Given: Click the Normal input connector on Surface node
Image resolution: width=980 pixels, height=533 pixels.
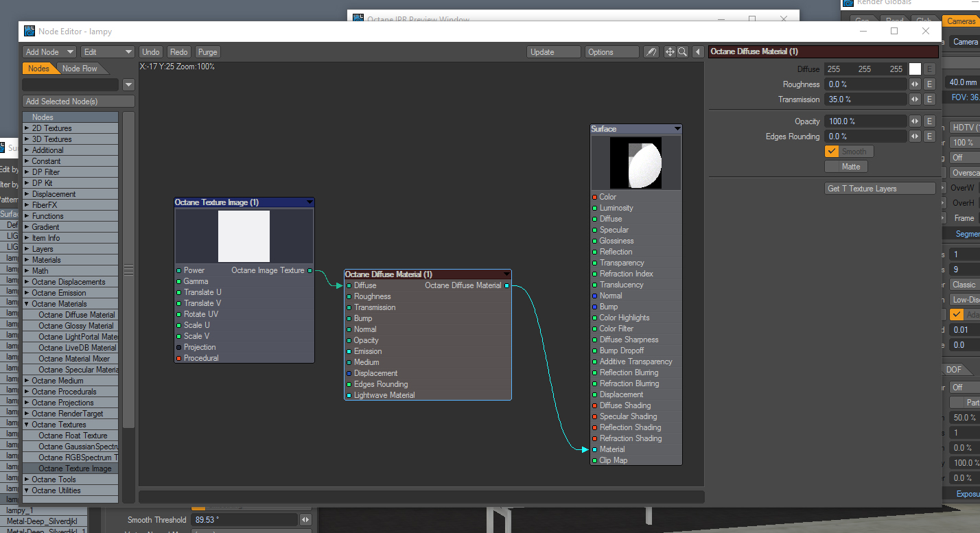Looking at the screenshot, I should [x=594, y=296].
